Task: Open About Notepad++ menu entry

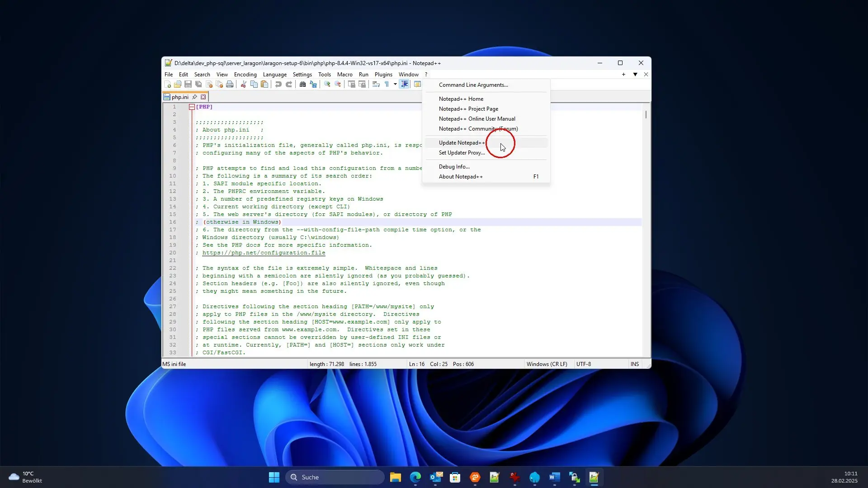Action: (486, 177)
